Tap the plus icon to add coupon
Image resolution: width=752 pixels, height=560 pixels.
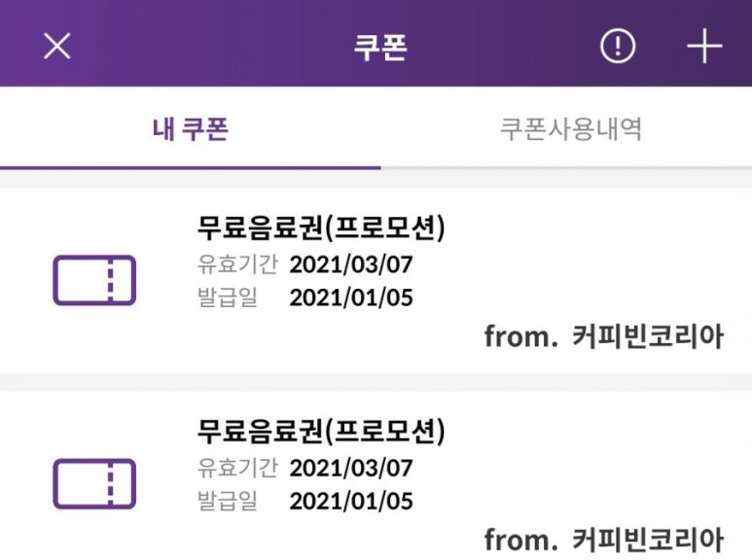pos(704,46)
